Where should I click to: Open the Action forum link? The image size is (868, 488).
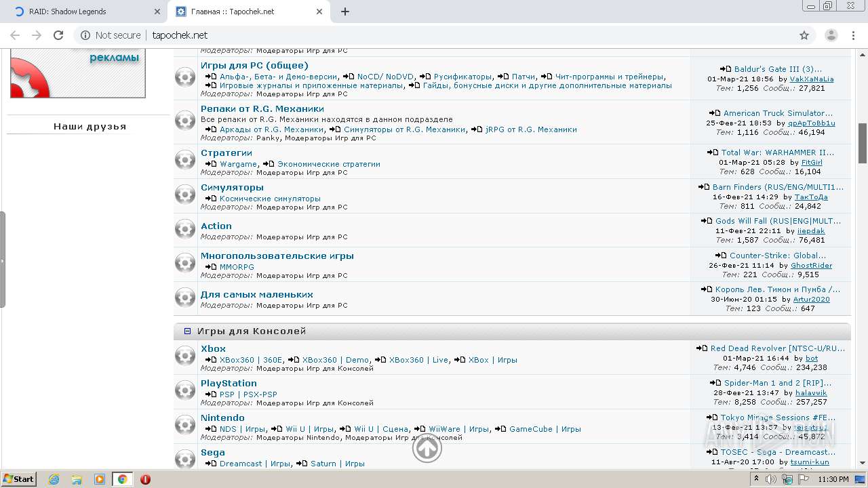click(216, 226)
